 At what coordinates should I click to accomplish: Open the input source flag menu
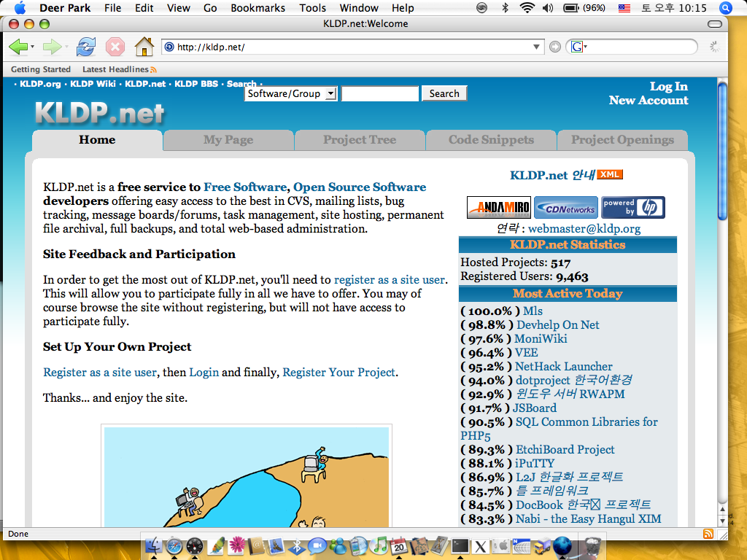(624, 7)
